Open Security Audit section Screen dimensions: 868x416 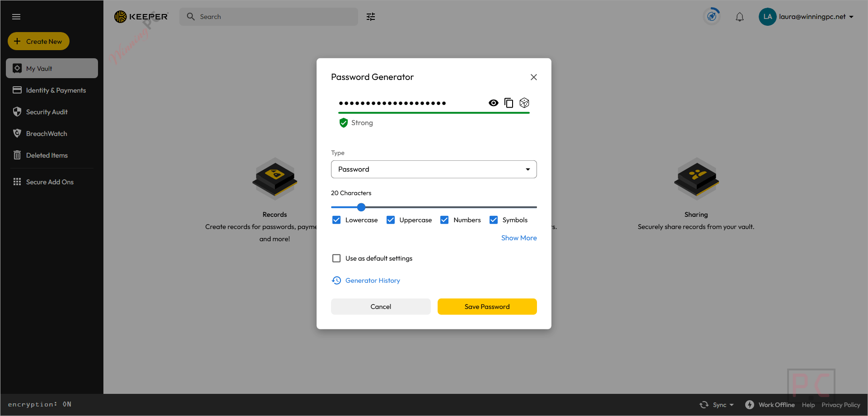[52, 112]
